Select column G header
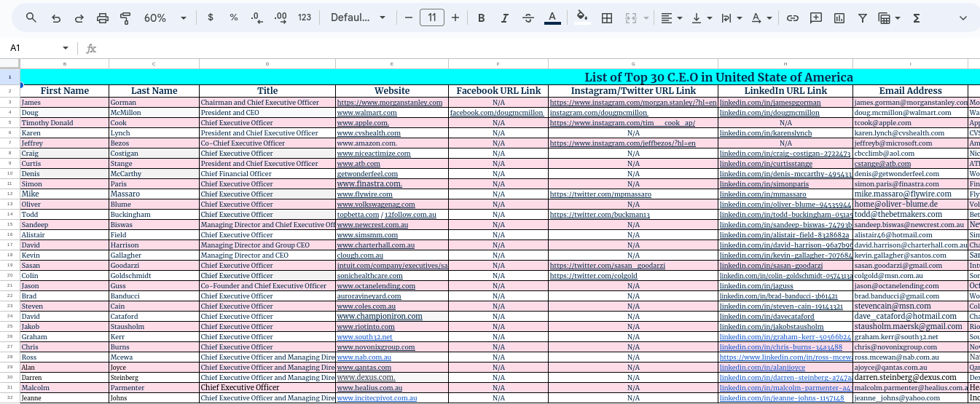 coord(633,64)
